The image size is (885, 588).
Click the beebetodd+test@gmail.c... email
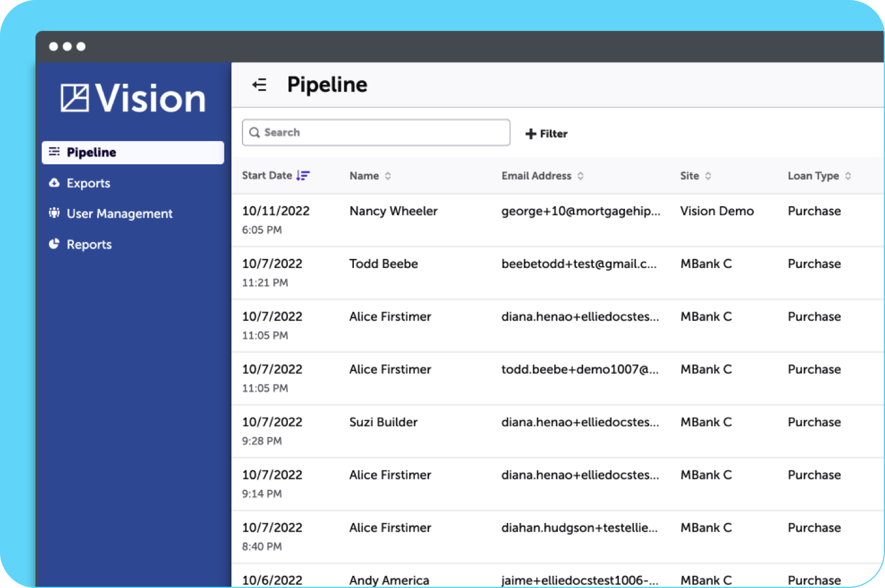(x=579, y=264)
